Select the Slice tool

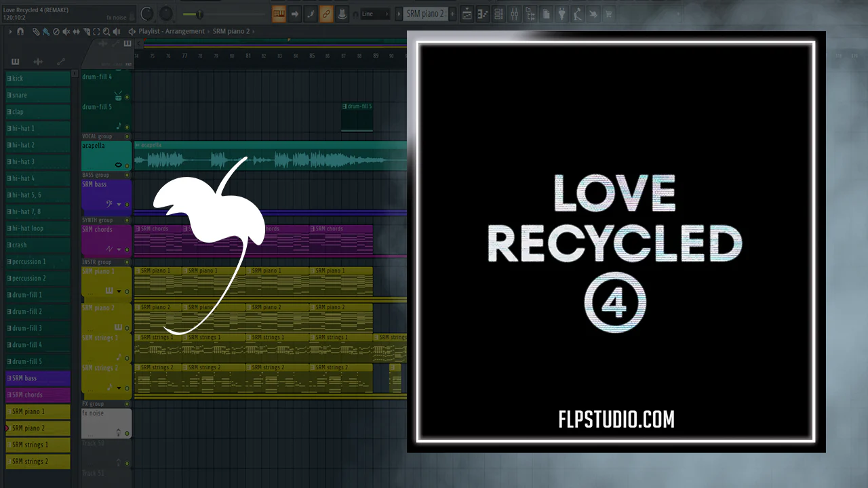[87, 31]
